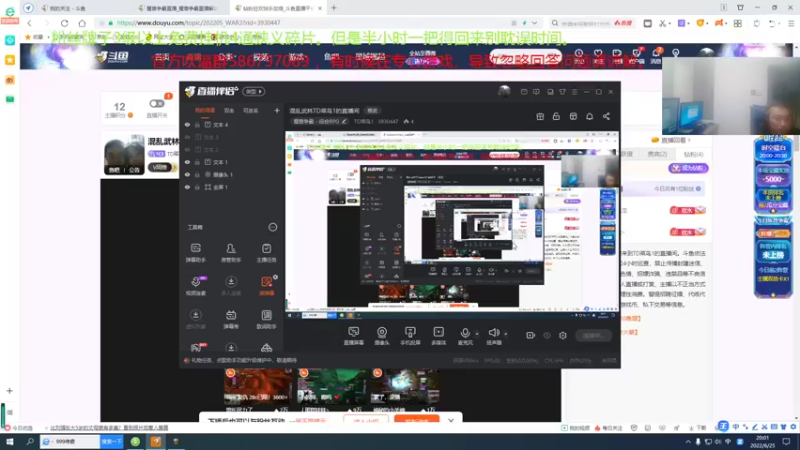Click the 搜索一下 taskbar search button
Image resolution: width=800 pixels, height=450 pixels.
click(111, 441)
